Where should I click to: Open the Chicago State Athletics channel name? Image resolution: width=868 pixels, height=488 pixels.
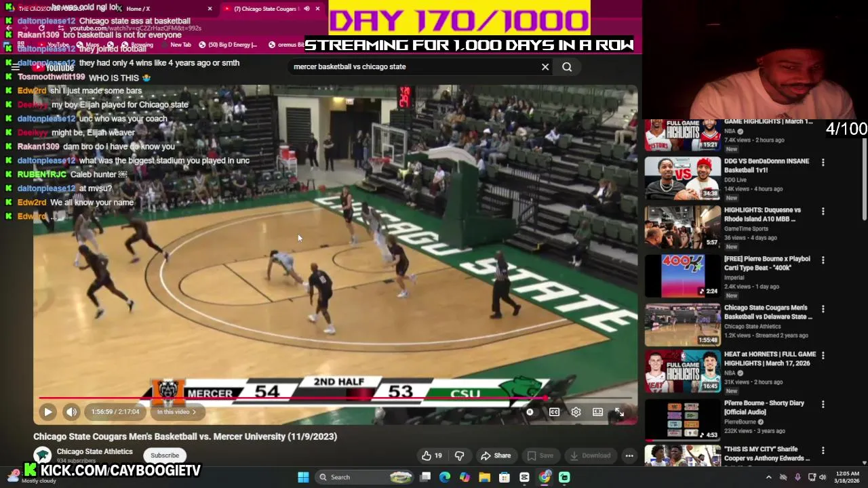94,451
